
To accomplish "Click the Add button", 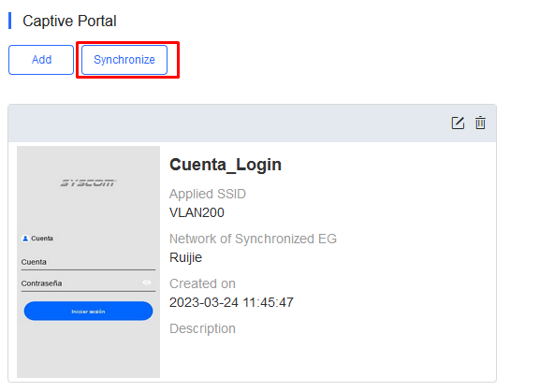I will tap(41, 60).
